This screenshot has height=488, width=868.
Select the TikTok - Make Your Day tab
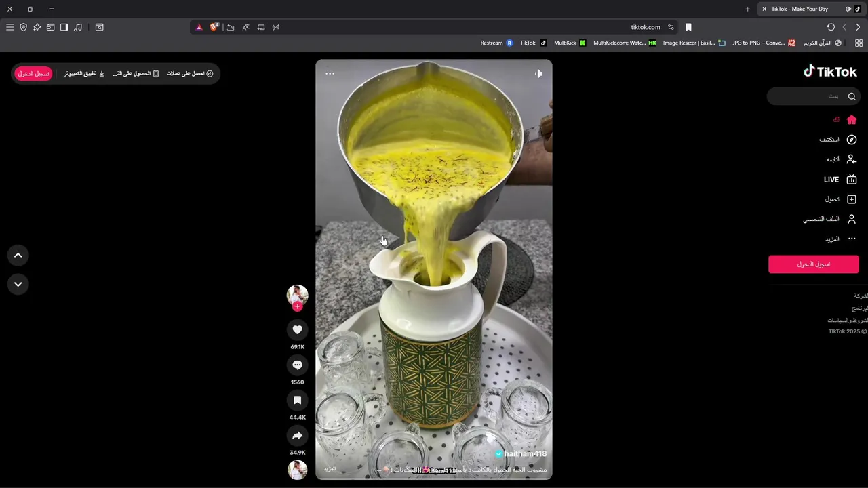pos(810,9)
